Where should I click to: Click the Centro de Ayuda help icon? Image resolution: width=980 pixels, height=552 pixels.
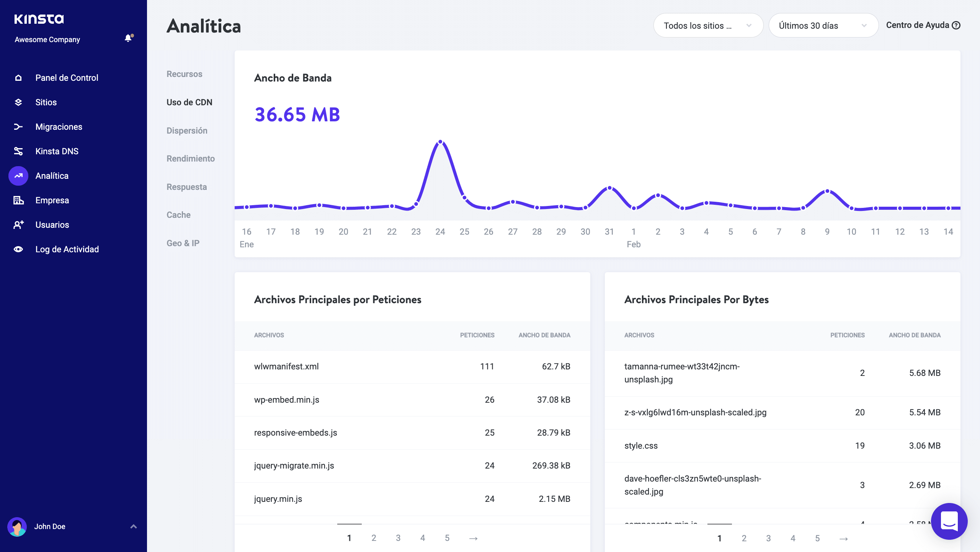956,25
